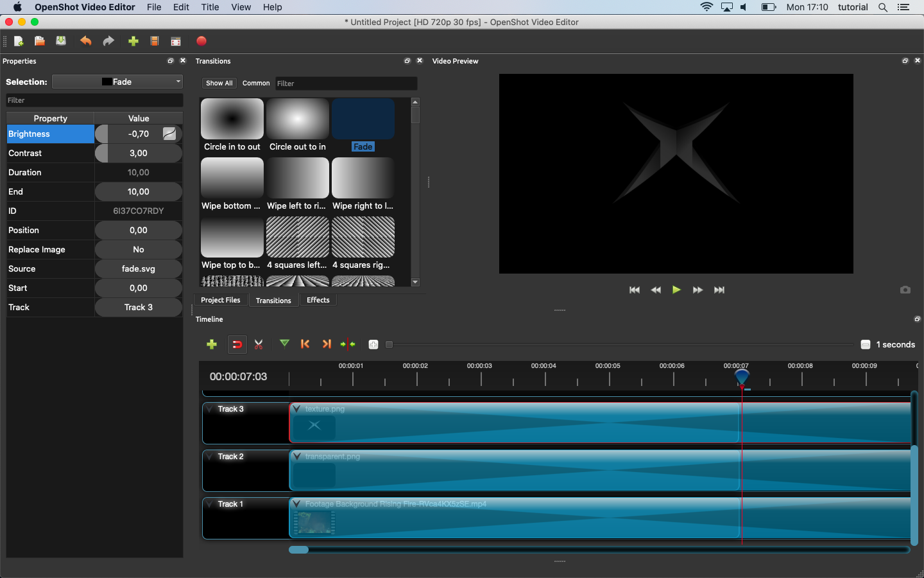Viewport: 924px width, 578px height.
Task: Open the texture.png clip menu arrow
Action: coord(296,409)
